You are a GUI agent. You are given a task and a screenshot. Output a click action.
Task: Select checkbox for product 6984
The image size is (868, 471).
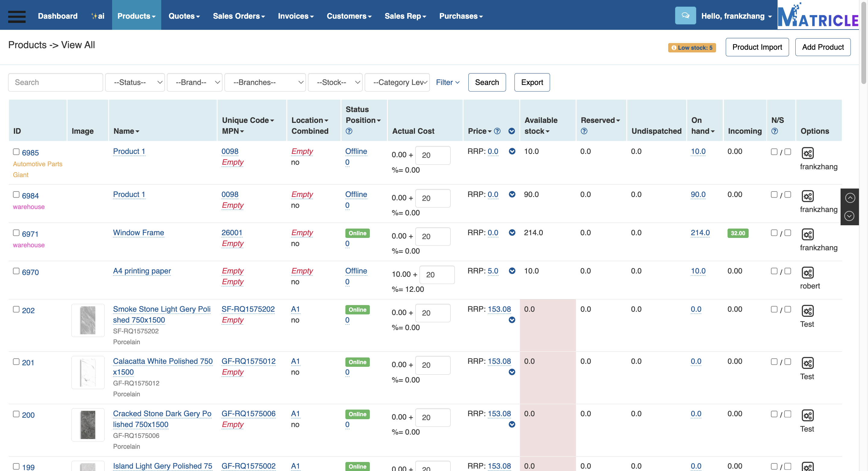click(x=16, y=195)
